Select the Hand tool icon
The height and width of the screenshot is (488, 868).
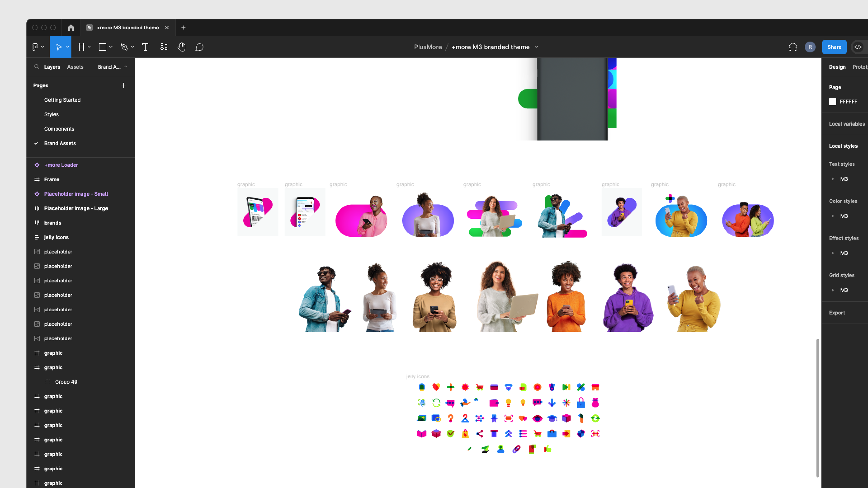coord(182,47)
